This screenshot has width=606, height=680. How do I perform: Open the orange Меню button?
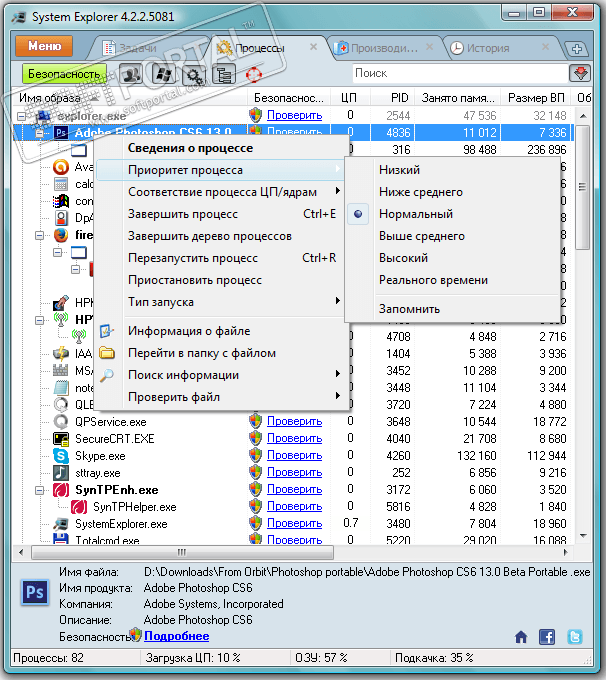44,46
